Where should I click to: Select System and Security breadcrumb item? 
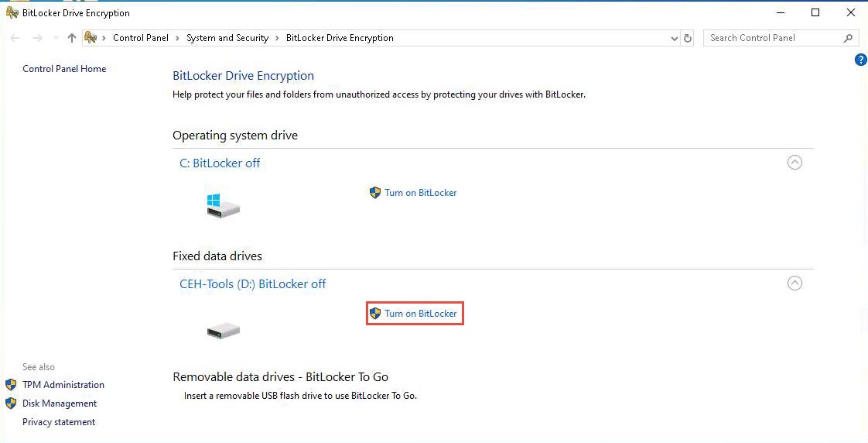tap(227, 38)
